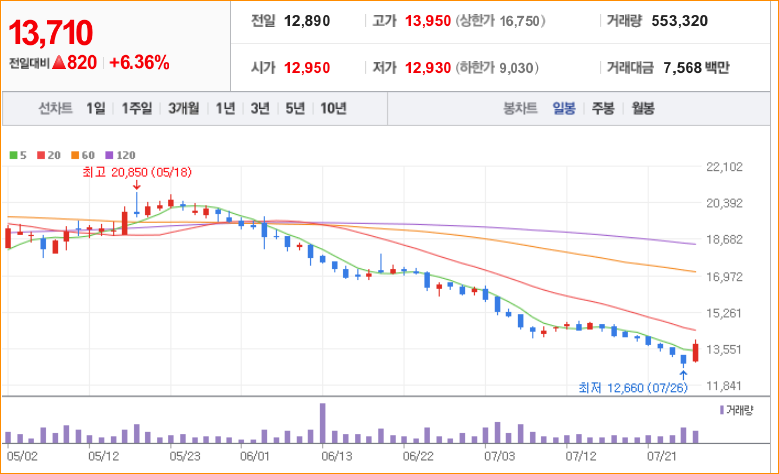
Task: Click the red down arrow marking 최고 point
Action: pos(137,185)
